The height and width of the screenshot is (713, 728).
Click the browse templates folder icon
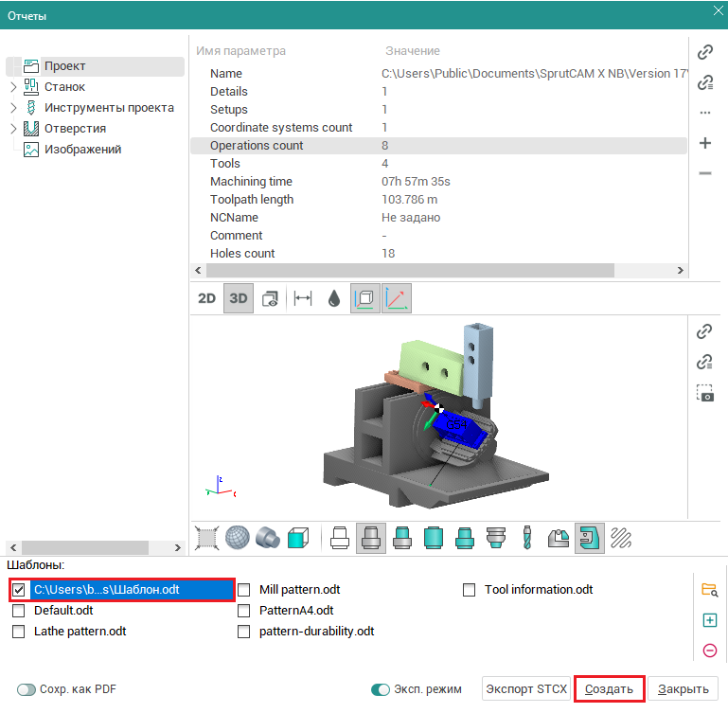(709, 590)
